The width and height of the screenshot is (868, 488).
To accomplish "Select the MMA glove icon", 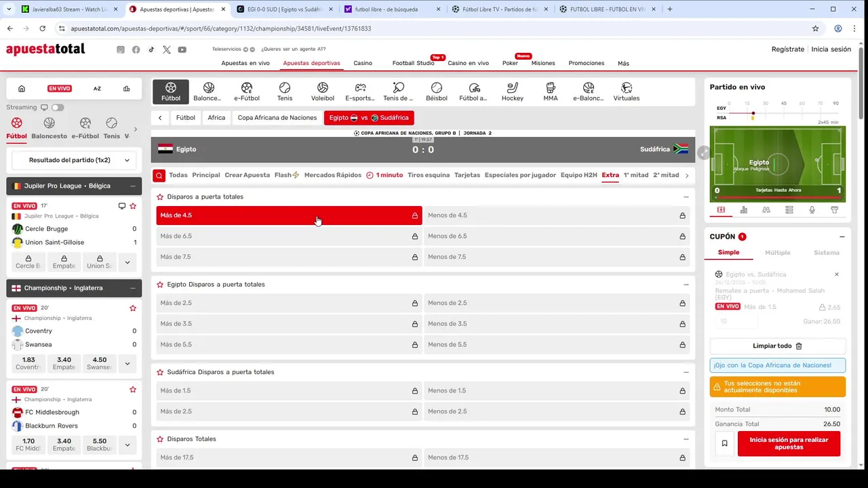I will click(551, 91).
